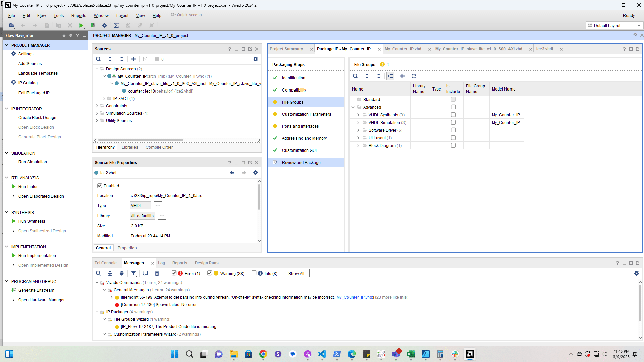Image resolution: width=644 pixels, height=362 pixels.
Task: Expand the Software Driver file group
Action: point(358,130)
